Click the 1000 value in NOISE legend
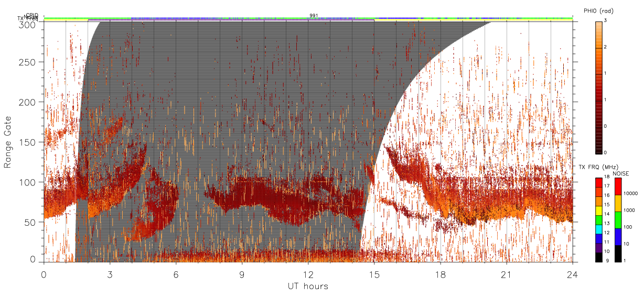644x297 pixels. coord(630,210)
